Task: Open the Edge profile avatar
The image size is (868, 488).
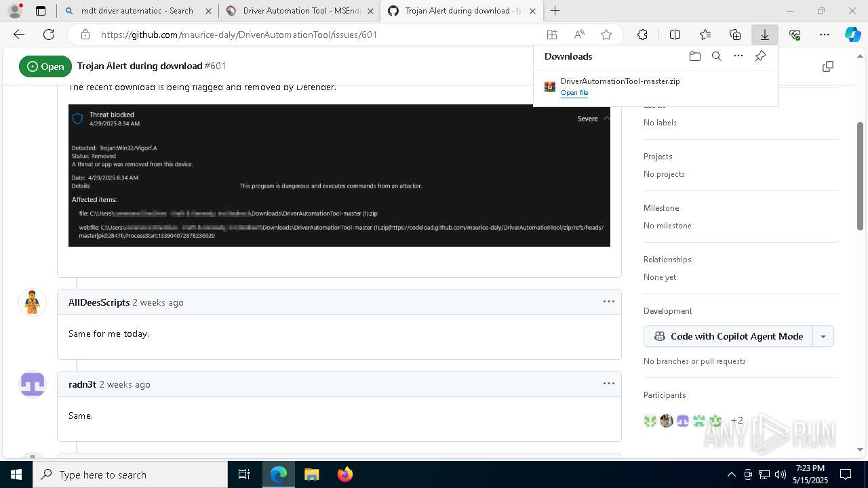Action: click(x=15, y=11)
